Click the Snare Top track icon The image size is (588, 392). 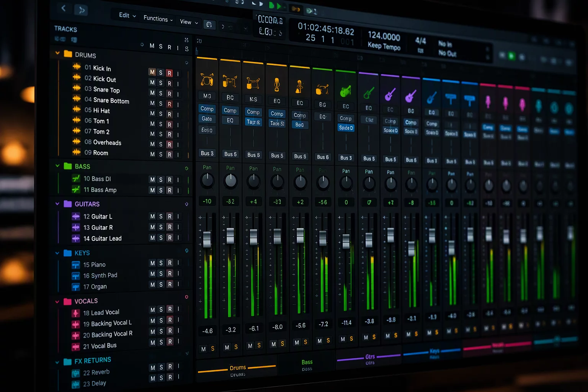(x=77, y=88)
